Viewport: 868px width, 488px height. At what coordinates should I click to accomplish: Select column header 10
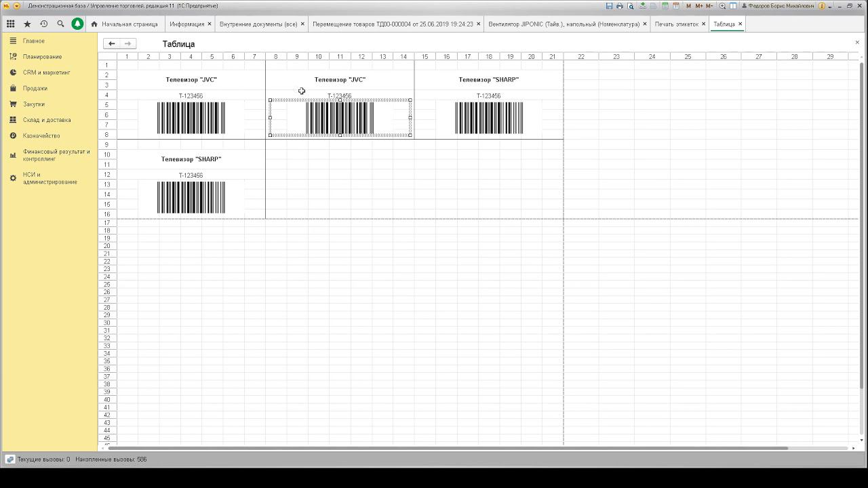(x=319, y=57)
